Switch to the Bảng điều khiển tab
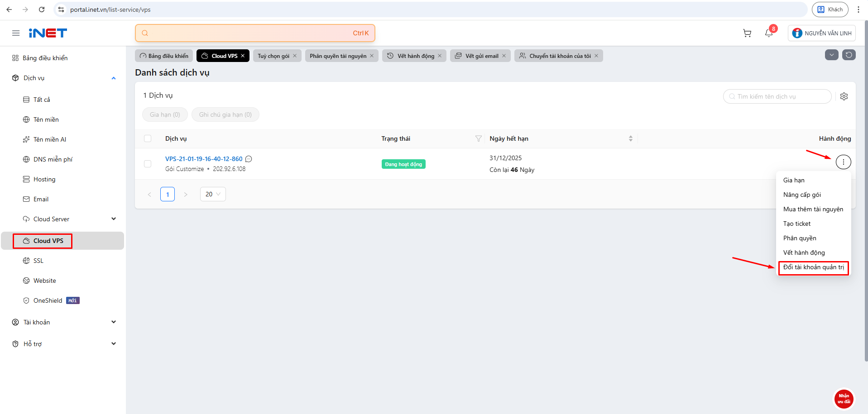 tap(164, 56)
